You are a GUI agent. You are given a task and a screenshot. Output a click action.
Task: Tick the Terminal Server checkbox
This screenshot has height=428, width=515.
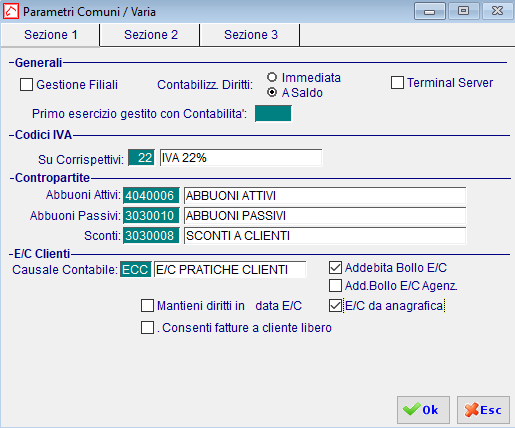[397, 82]
